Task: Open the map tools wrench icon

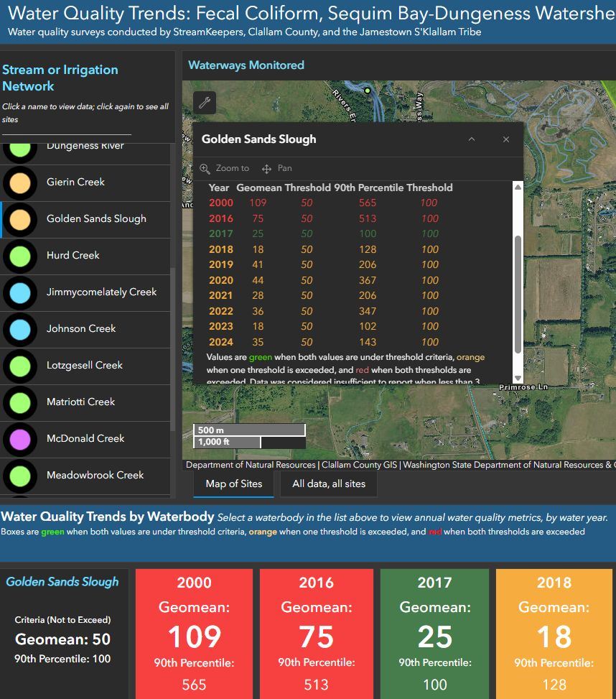Action: [205, 103]
